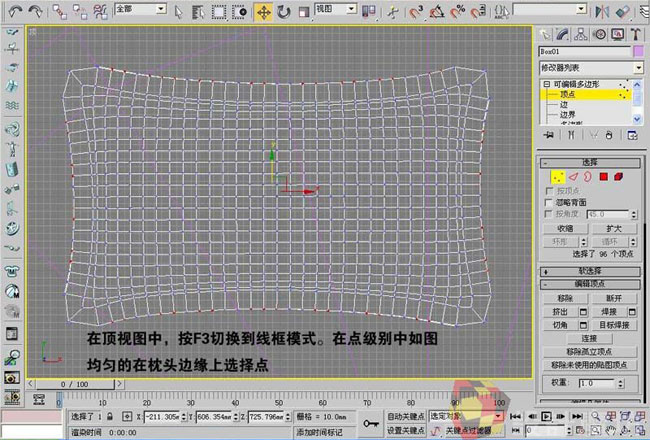Click the Undo arrow icon
Screen dimensions: 650x440
(15, 11)
